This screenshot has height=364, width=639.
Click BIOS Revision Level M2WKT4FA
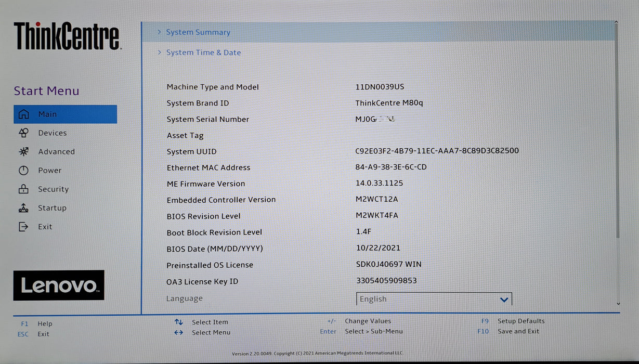point(377,215)
